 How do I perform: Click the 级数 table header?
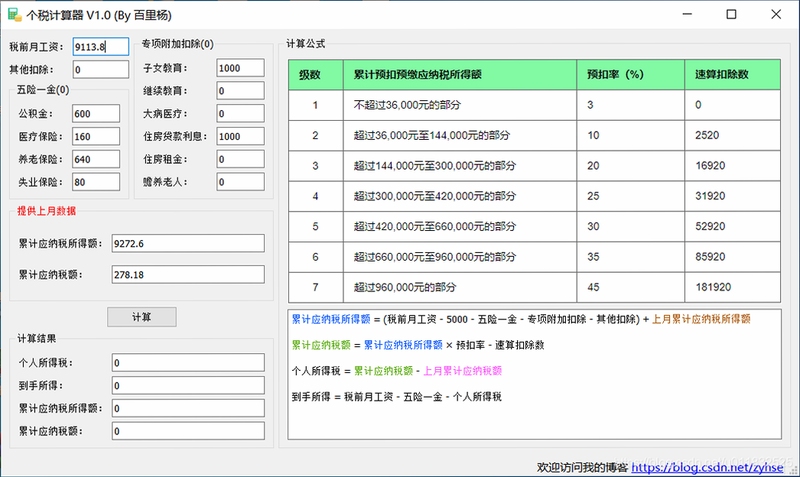tap(316, 74)
